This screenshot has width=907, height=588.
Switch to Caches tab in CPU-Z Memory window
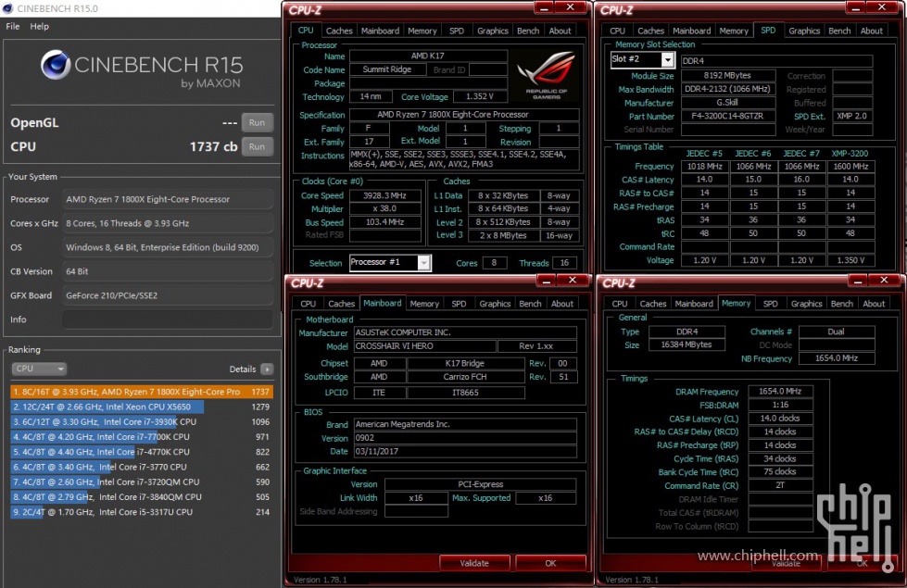[653, 304]
